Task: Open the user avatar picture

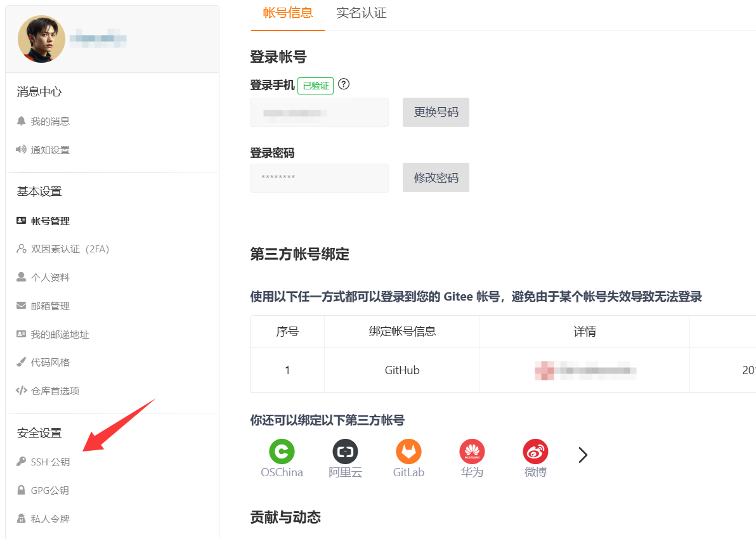Action: point(41,39)
